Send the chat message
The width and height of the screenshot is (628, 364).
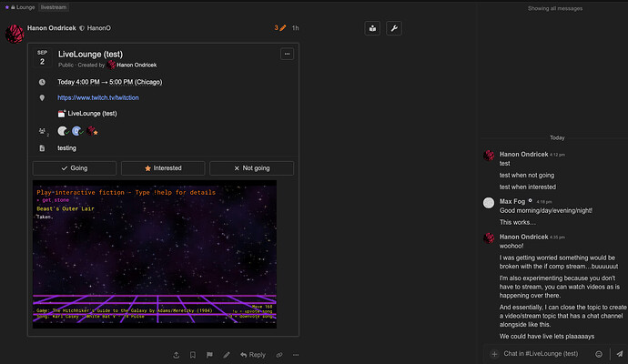click(620, 354)
